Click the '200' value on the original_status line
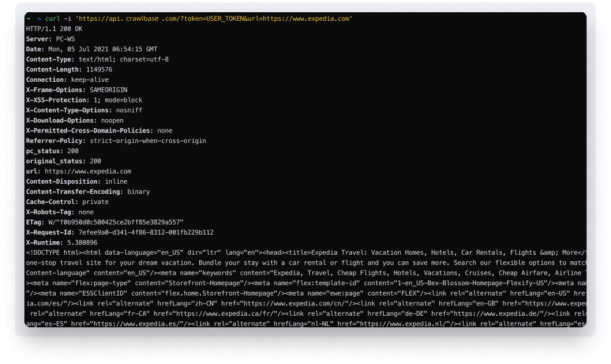 (x=95, y=161)
